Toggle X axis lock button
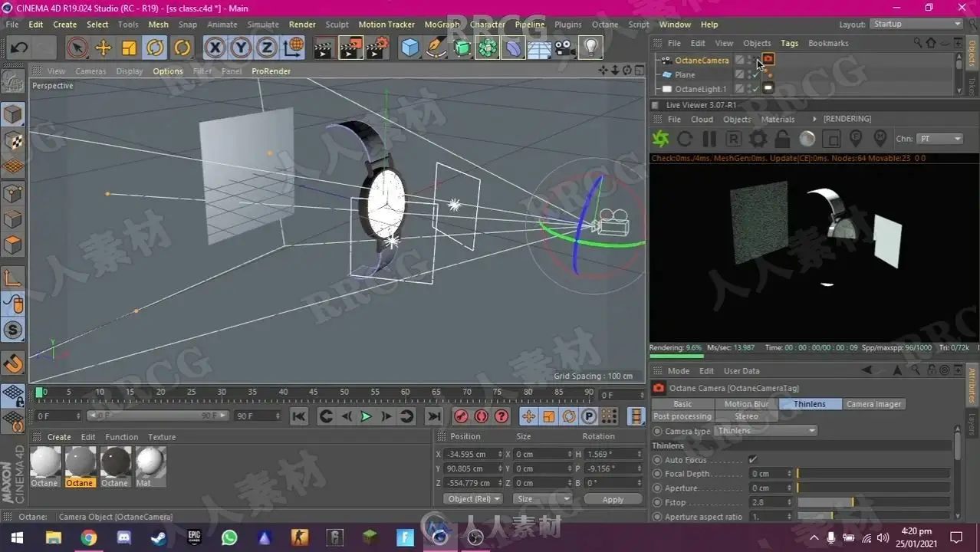The width and height of the screenshot is (980, 552). (x=215, y=48)
